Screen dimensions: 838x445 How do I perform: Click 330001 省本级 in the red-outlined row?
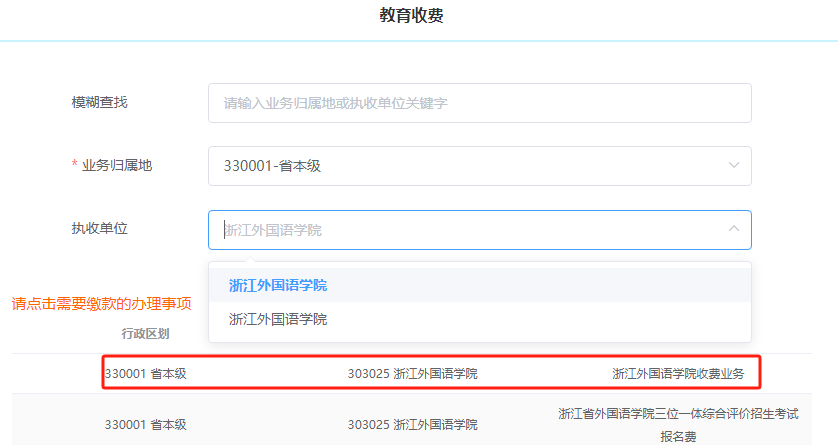(146, 374)
